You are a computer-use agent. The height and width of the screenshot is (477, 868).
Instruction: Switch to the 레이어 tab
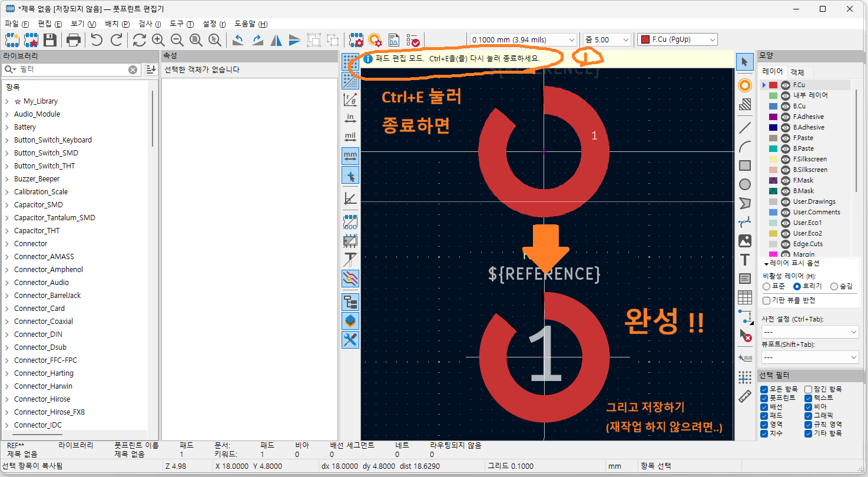(x=773, y=71)
